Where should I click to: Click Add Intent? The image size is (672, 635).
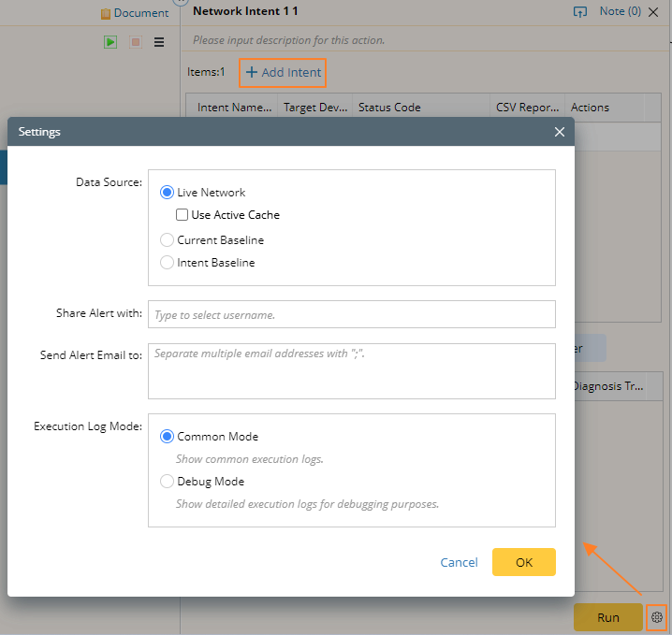click(284, 73)
